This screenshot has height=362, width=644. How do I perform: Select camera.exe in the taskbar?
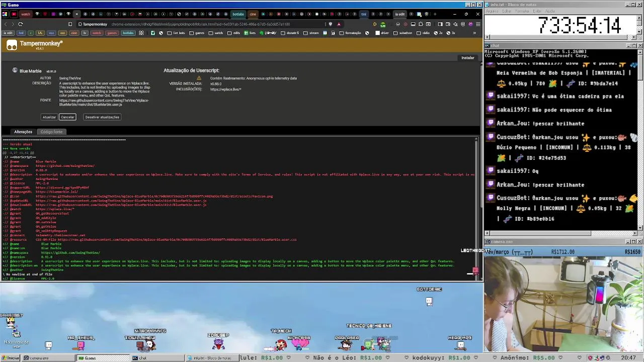coord(49,358)
